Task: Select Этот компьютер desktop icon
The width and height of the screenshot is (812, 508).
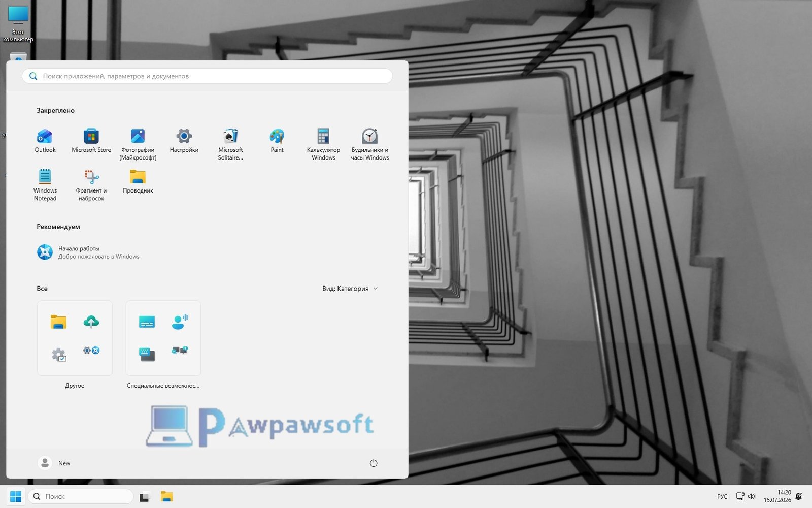Action: (18, 24)
